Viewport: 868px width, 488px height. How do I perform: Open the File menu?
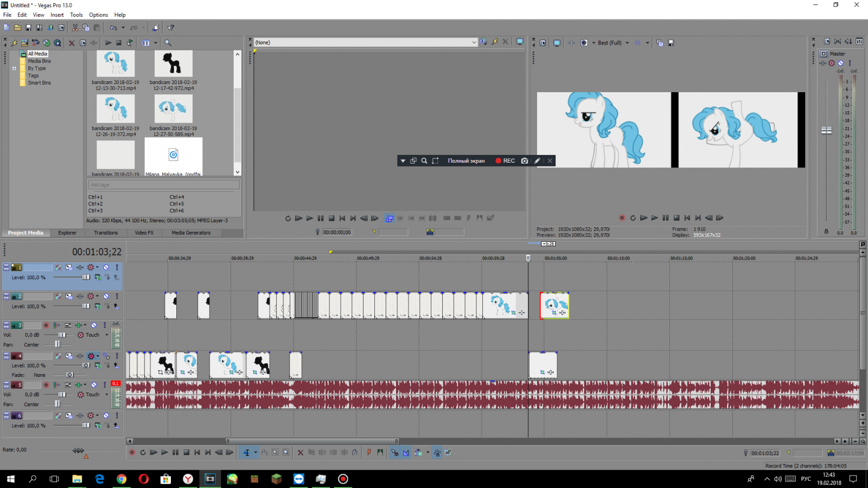(7, 15)
